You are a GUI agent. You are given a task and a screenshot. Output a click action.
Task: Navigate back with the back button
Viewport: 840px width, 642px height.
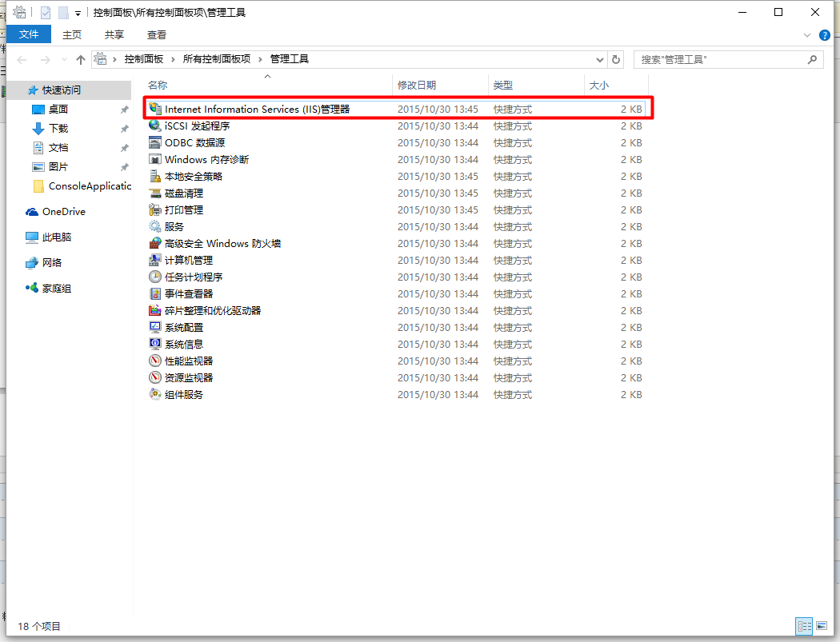[x=21, y=58]
